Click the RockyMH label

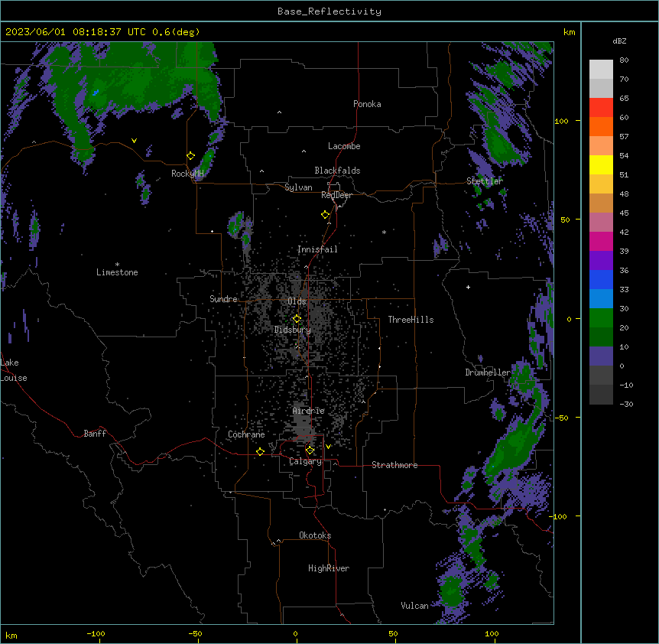pyautogui.click(x=187, y=174)
